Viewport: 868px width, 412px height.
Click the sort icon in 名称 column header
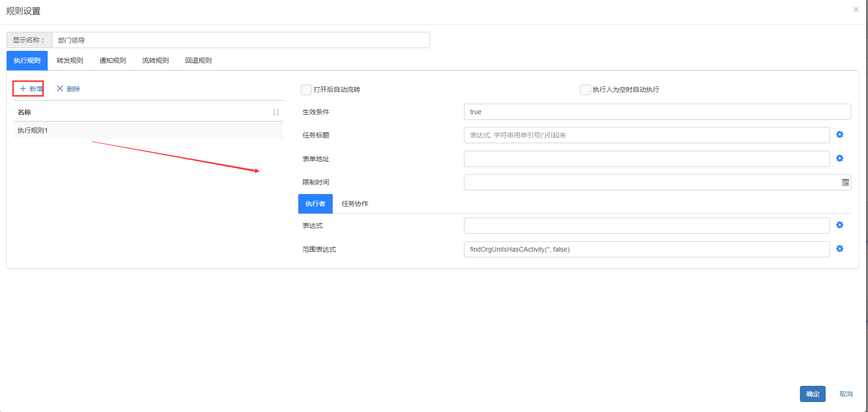pyautogui.click(x=276, y=112)
